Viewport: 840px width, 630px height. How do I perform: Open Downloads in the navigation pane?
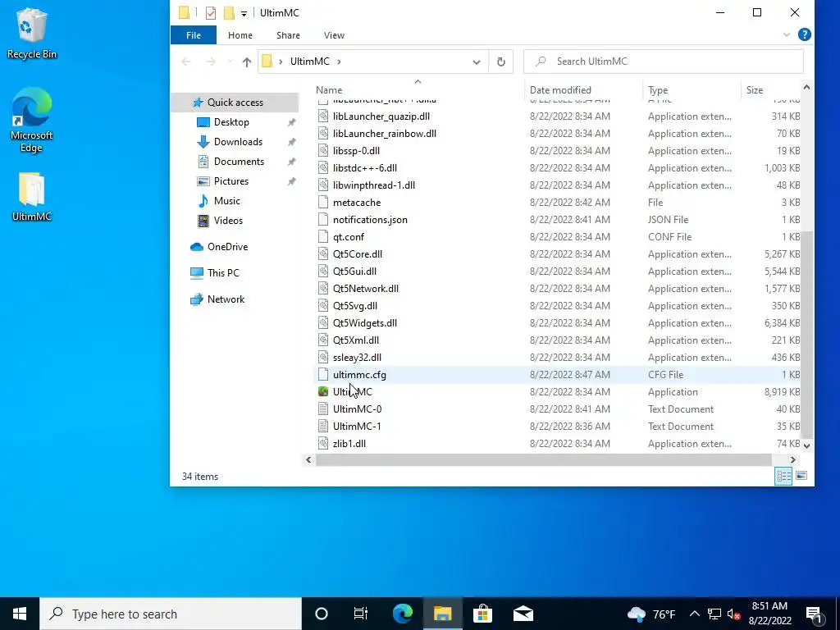238,142
